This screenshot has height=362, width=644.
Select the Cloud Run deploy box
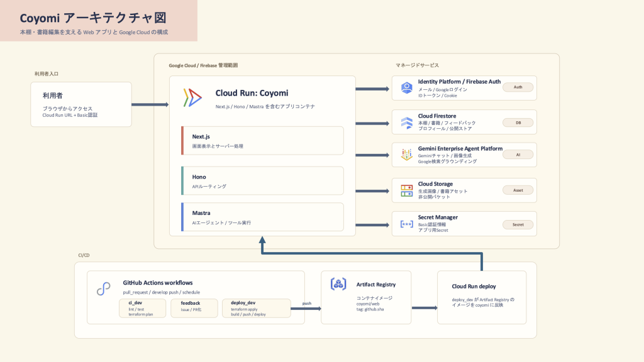[482, 297]
